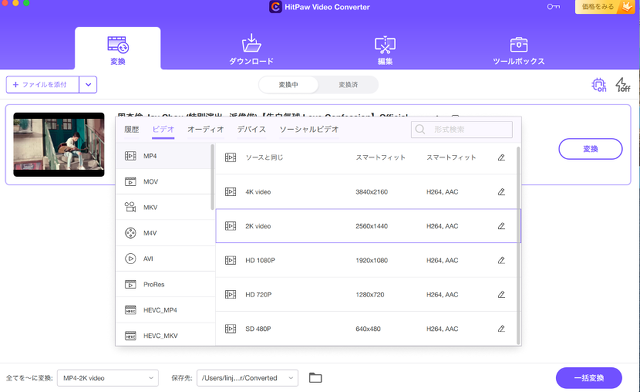The image size is (640, 392).
Task: Click the key registration icon
Action: point(553,7)
